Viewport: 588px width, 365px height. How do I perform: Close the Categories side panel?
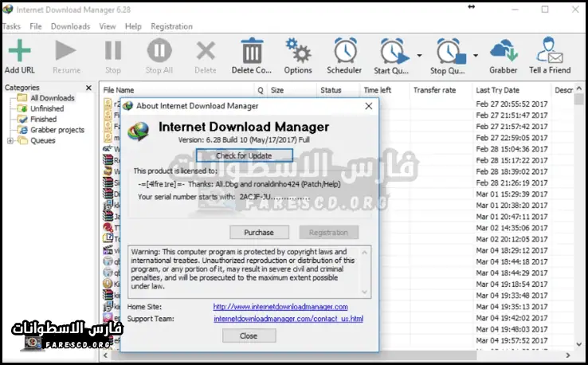pos(88,88)
